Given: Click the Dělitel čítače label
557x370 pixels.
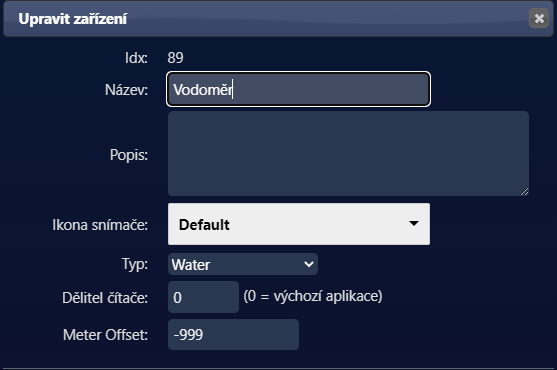Looking at the screenshot, I should point(105,298).
